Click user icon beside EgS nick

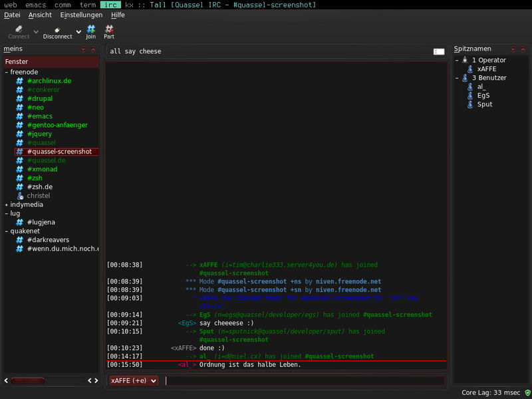(x=470, y=95)
